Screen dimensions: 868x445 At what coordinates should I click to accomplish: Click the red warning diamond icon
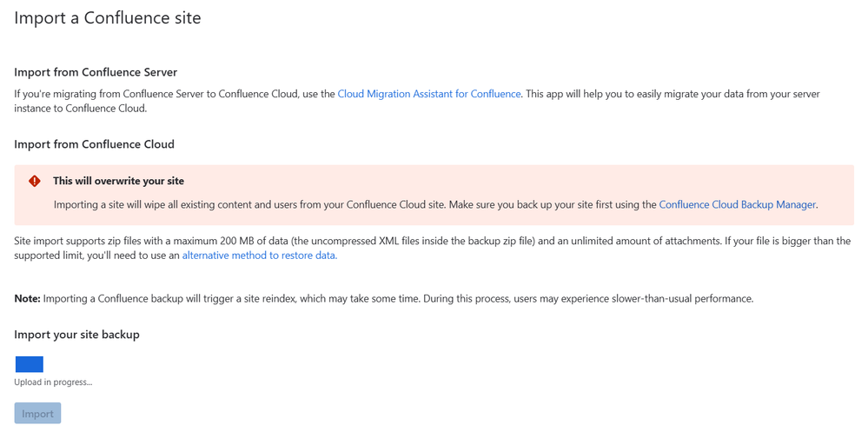(35, 181)
